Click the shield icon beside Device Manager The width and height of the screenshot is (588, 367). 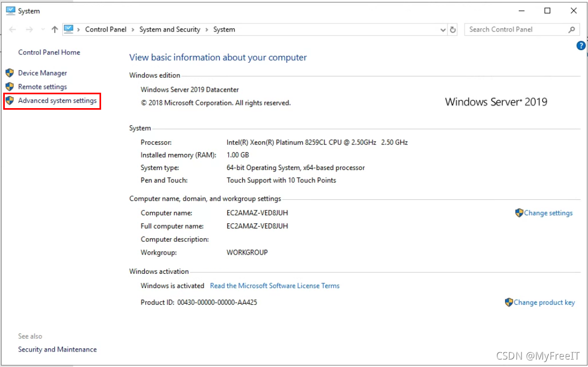coord(10,73)
